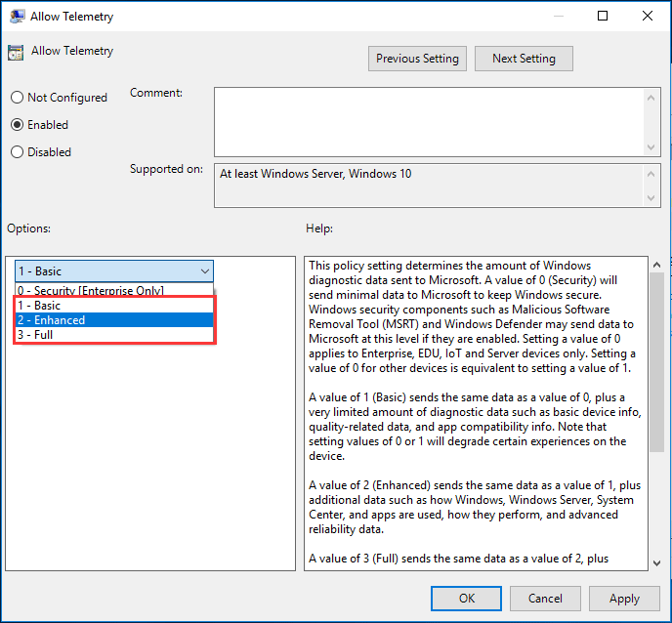Choose the 1 - Basic list option
This screenshot has height=623, width=672.
tap(114, 306)
